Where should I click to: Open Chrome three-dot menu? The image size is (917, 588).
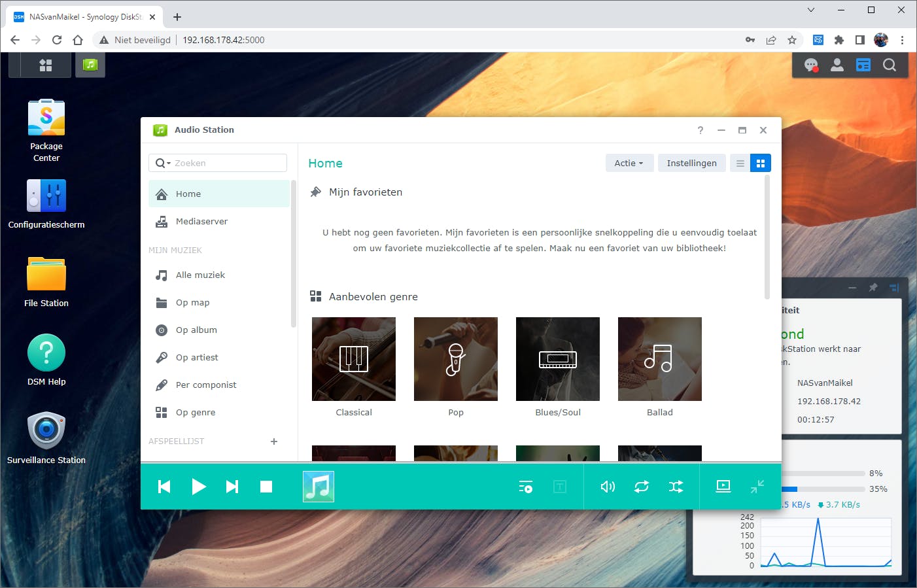click(902, 40)
